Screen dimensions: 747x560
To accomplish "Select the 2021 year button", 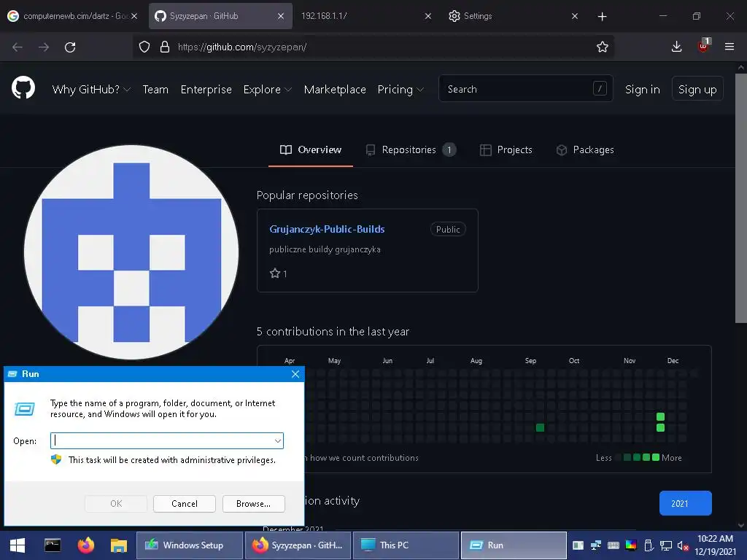I will point(685,503).
